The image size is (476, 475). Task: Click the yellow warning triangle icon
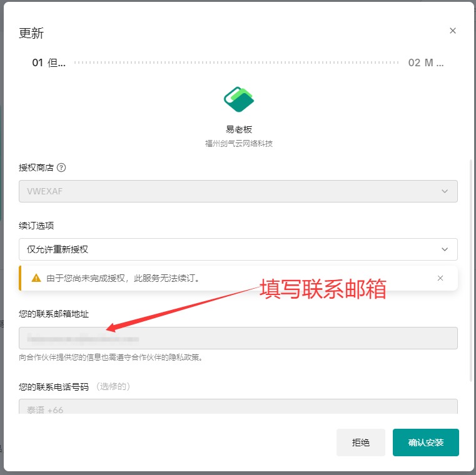pos(36,278)
